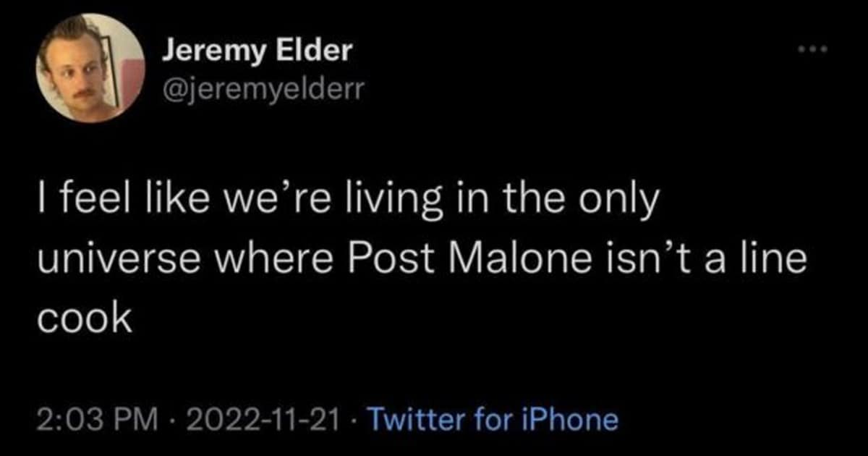This screenshot has width=868, height=456.
Task: Click the word "line" in the tweet
Action: click(x=777, y=258)
